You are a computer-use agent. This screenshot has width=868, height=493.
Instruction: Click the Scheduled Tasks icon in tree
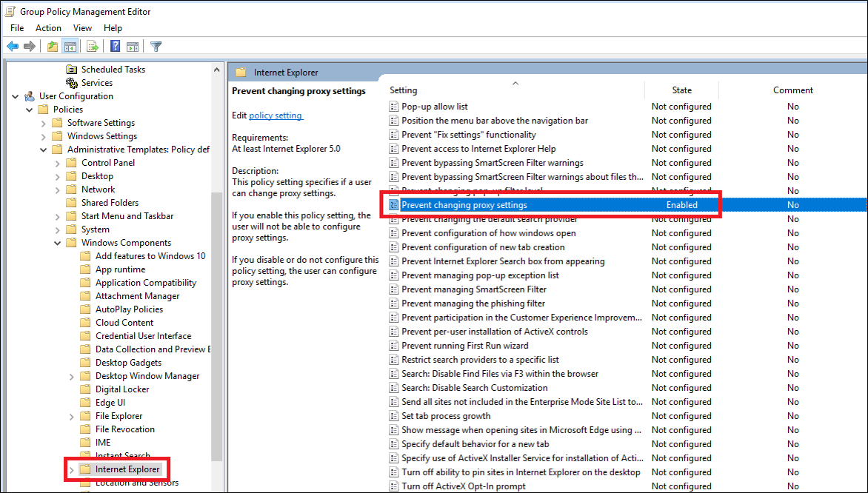(x=71, y=69)
